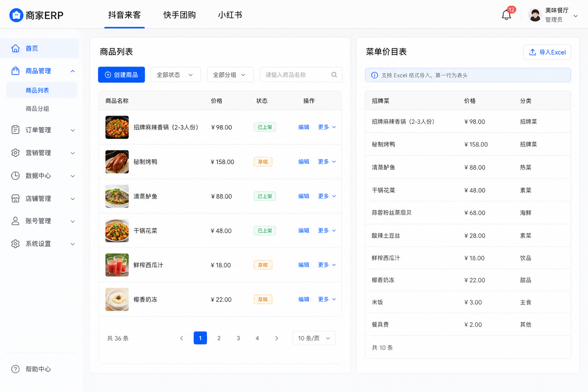This screenshot has height=392, width=588.
Task: Click 帮助中心 label in sidebar
Action: click(38, 369)
